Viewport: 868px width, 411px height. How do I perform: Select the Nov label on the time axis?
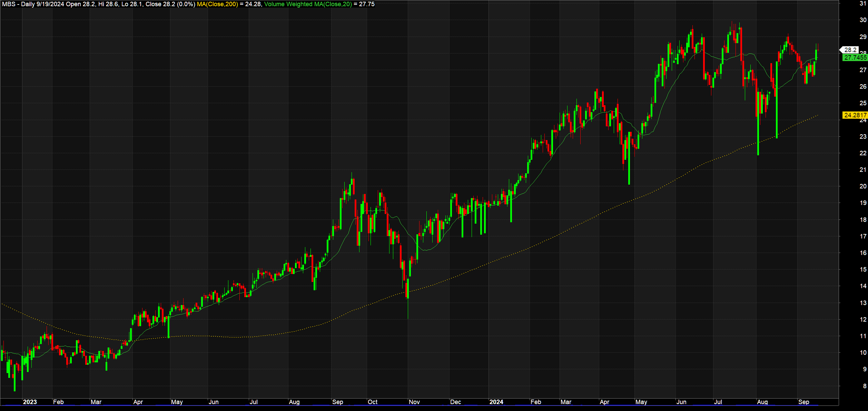[x=414, y=402]
